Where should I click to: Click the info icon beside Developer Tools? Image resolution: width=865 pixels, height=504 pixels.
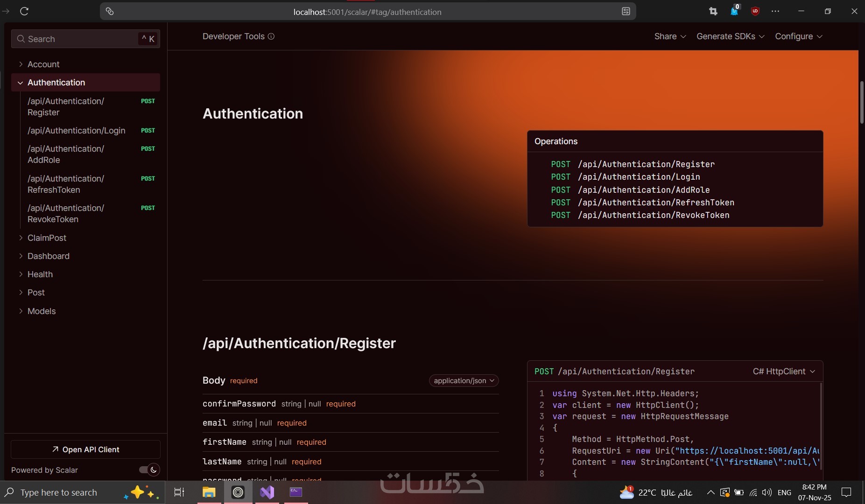pyautogui.click(x=271, y=36)
